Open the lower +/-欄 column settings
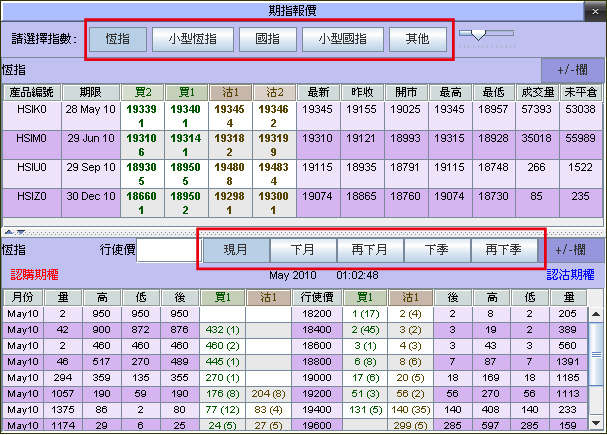The image size is (607, 435). click(x=571, y=250)
